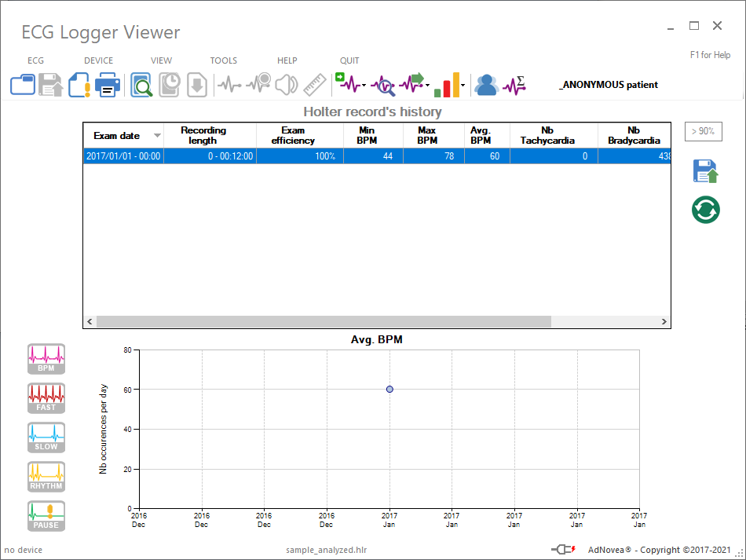The image size is (746, 560).
Task: Click the gray ECG waveform icon
Action: 229,85
